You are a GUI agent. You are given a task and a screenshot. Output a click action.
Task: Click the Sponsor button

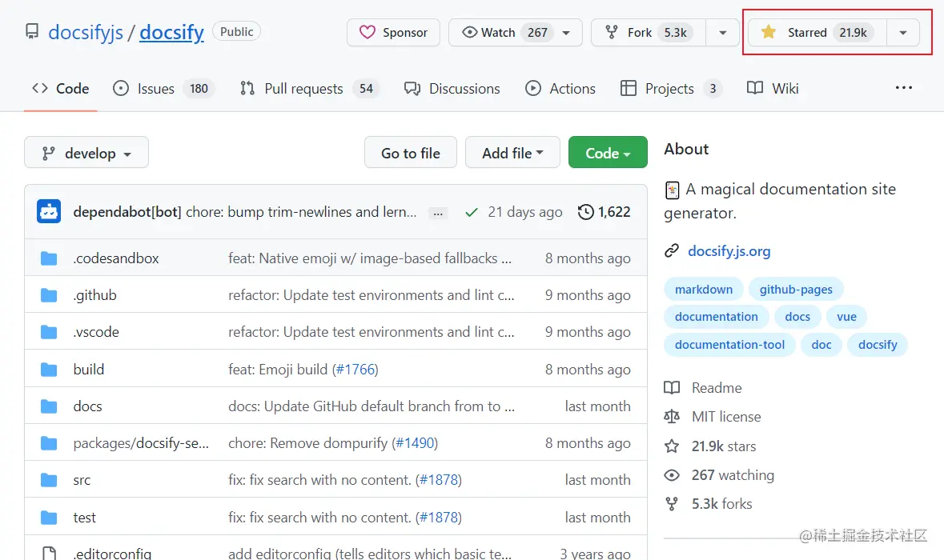(x=393, y=33)
